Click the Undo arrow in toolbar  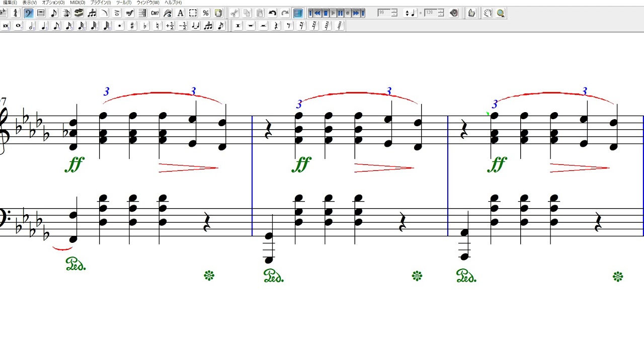tap(272, 13)
